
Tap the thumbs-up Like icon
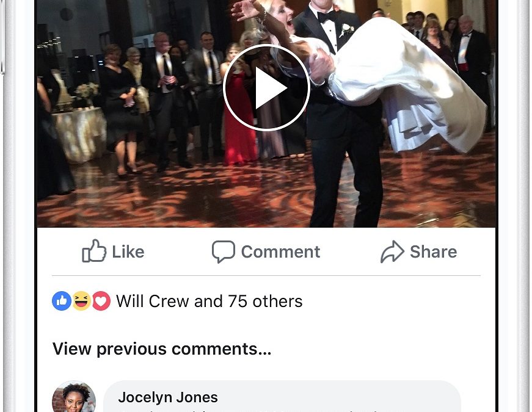coord(94,251)
